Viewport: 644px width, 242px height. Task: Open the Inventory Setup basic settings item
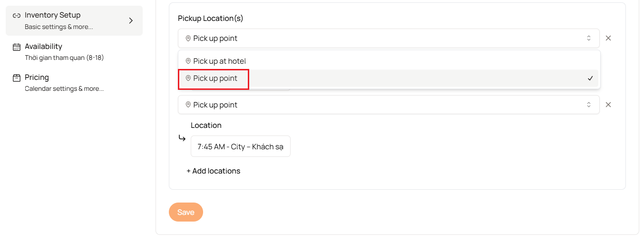[74, 20]
